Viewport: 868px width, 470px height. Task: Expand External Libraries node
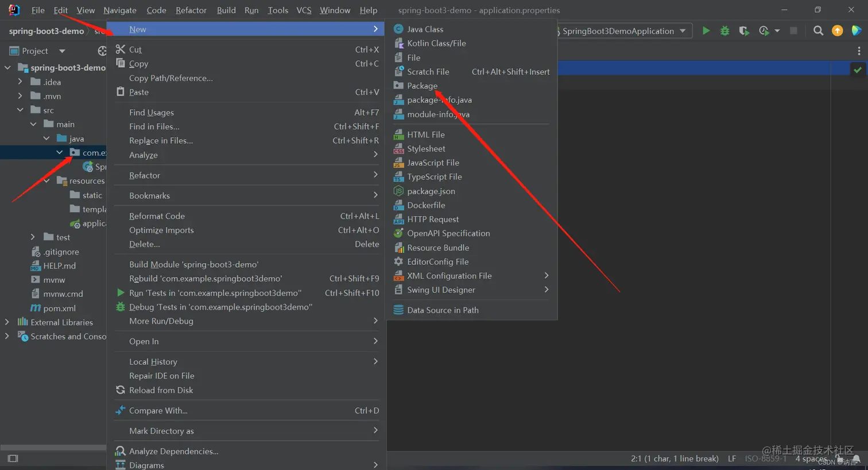[7, 322]
